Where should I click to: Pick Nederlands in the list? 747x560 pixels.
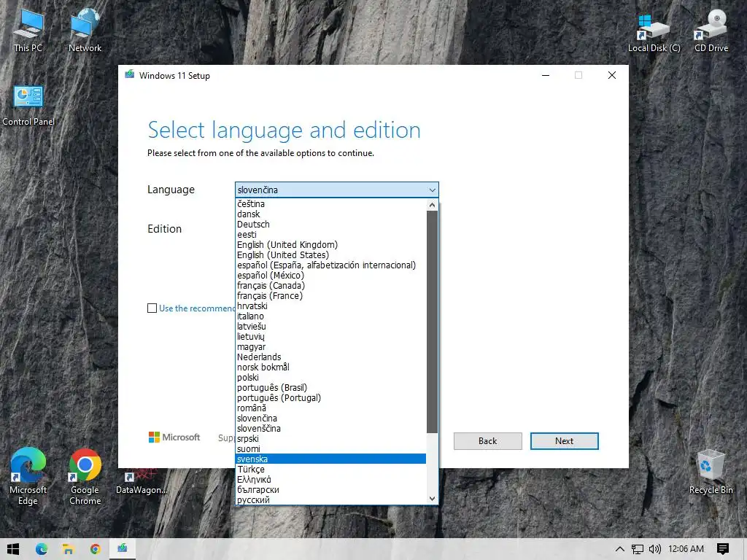[331, 357]
